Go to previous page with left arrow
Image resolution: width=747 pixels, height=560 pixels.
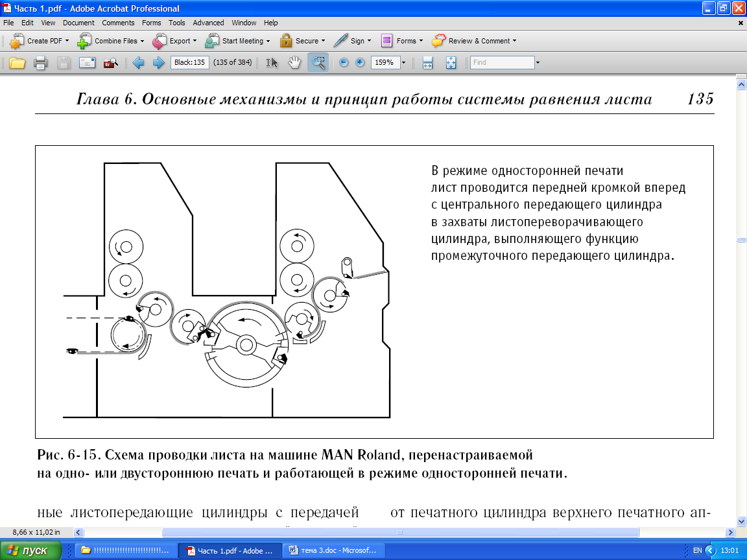(x=139, y=62)
